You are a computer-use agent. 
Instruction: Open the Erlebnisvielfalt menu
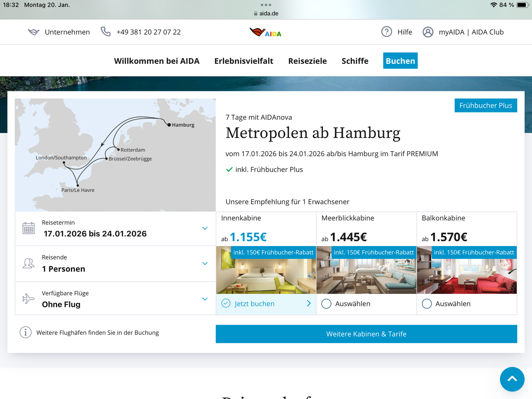point(244,61)
